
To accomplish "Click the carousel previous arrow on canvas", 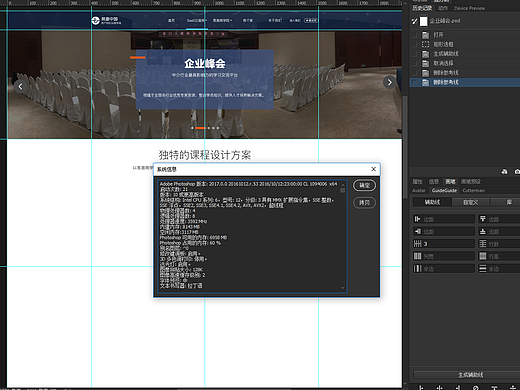I will pos(20,86).
